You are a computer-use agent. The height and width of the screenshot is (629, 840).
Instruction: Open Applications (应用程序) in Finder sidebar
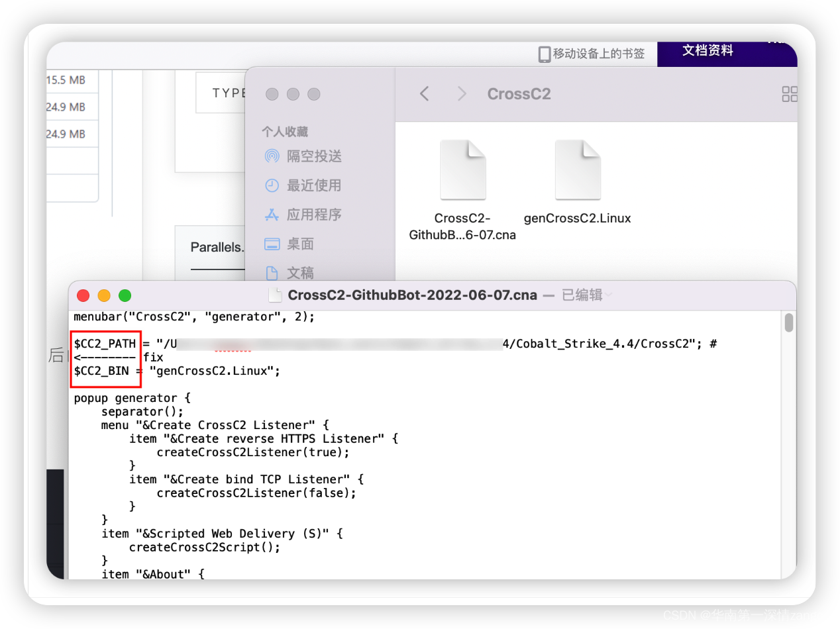(x=303, y=215)
